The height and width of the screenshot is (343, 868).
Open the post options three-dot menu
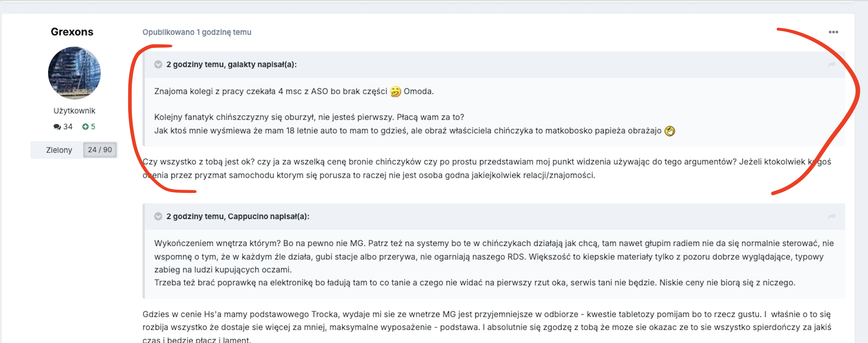(833, 32)
